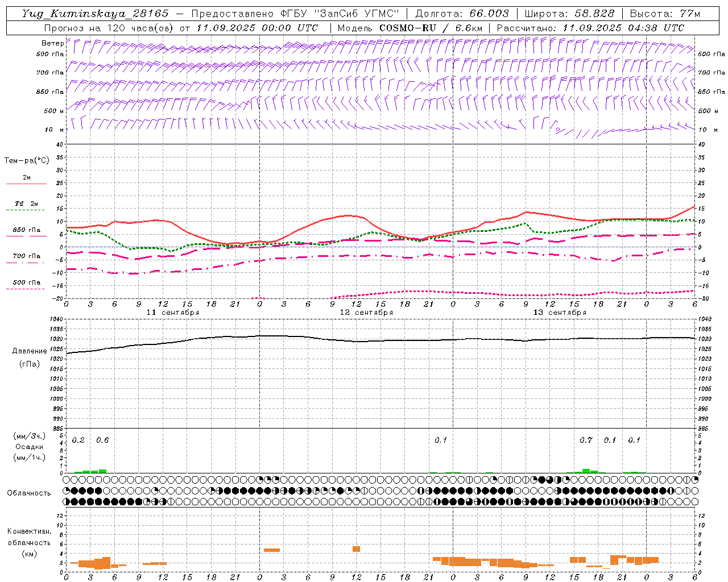This screenshot has width=728, height=582.
Task: Click the 11 сентября date label
Action: pos(173,313)
